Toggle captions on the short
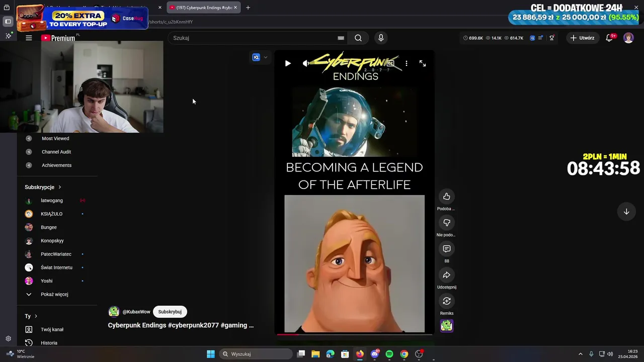 point(390,63)
